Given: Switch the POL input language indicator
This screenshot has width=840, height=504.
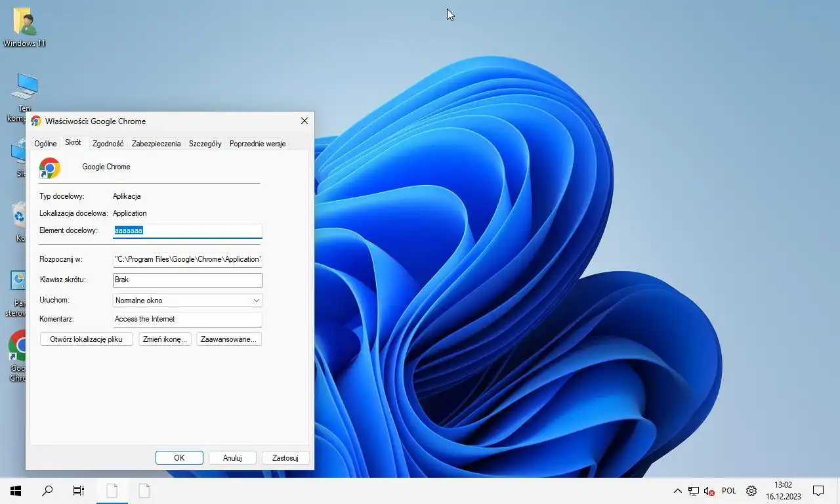Looking at the screenshot, I should pyautogui.click(x=729, y=491).
